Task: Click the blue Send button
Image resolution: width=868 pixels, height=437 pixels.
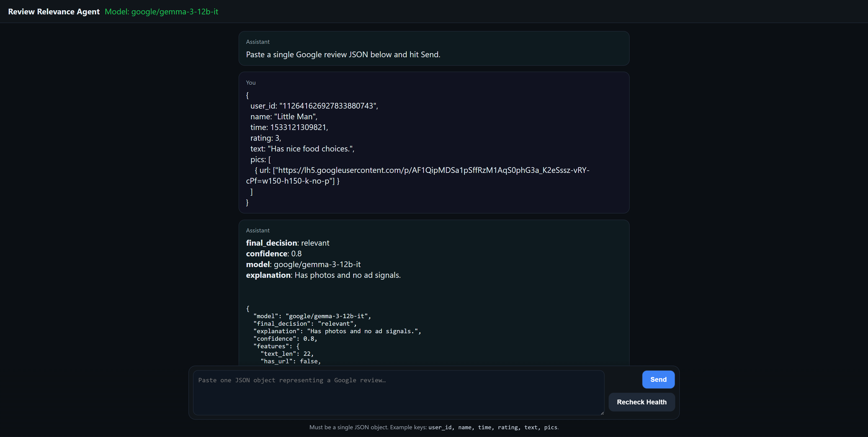Action: [658, 379]
